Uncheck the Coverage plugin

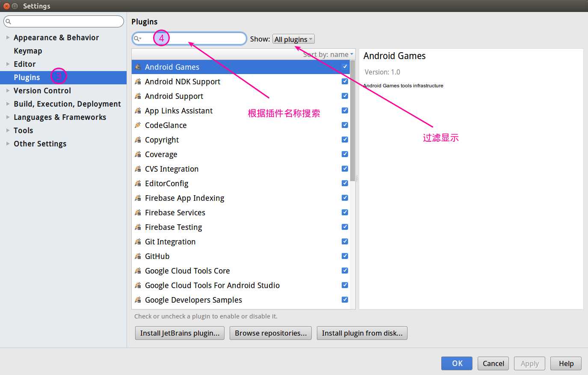[x=345, y=154]
